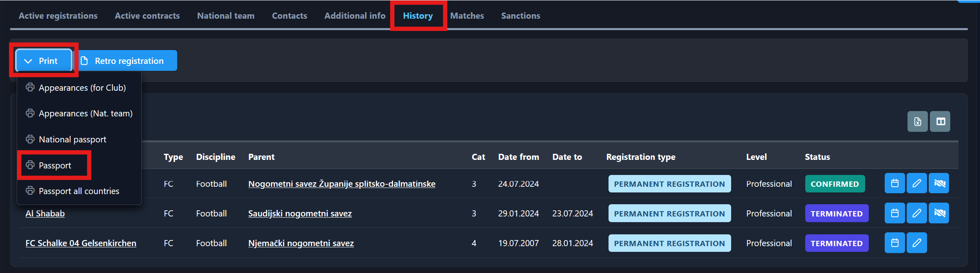The width and height of the screenshot is (980, 273).
Task: Select Passport all countries option
Action: (79, 191)
